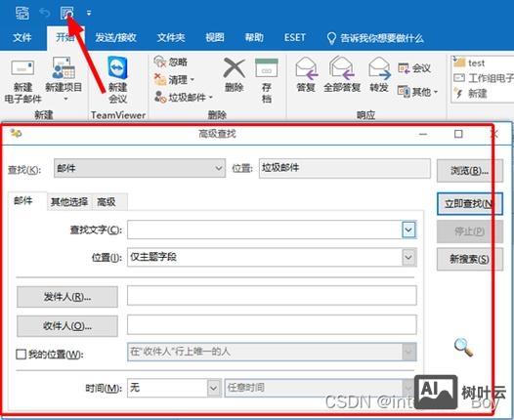Minimize the 高级查找 window
Image resolution: width=514 pixels, height=420 pixels.
click(423, 134)
